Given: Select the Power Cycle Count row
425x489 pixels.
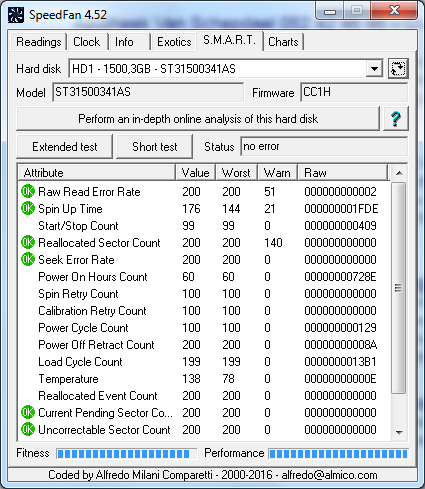Looking at the screenshot, I should tap(204, 328).
